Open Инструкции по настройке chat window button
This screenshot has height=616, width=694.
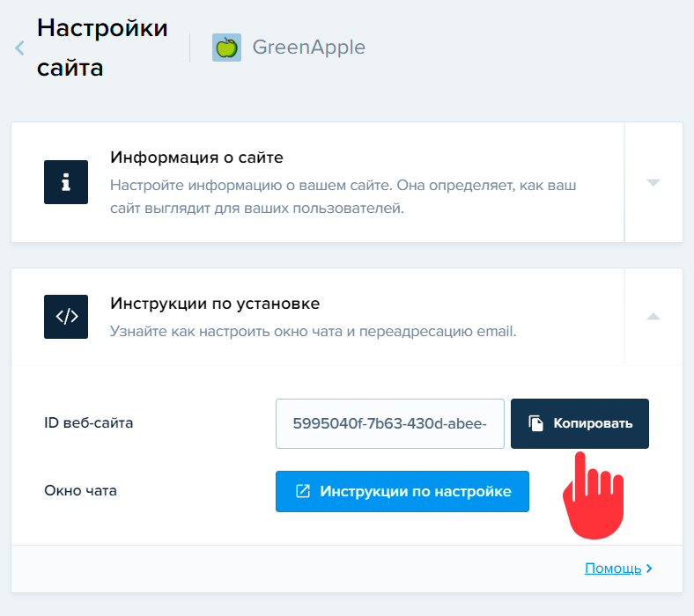point(402,491)
